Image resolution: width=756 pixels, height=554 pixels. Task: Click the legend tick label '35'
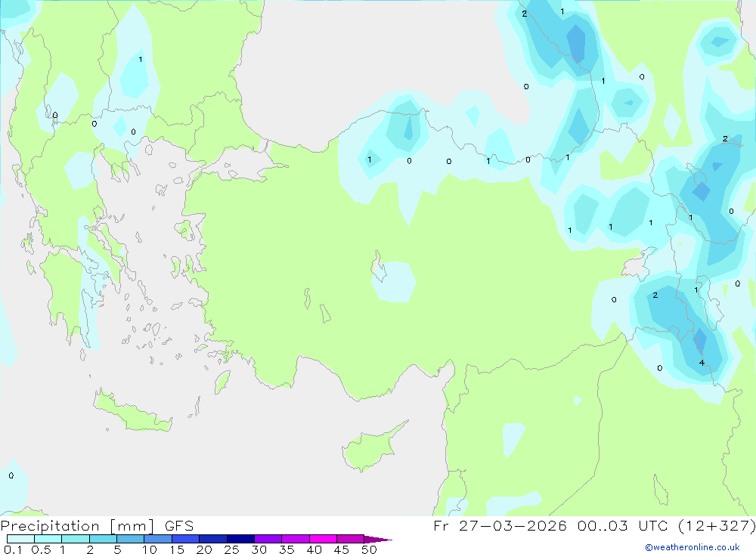(287, 549)
